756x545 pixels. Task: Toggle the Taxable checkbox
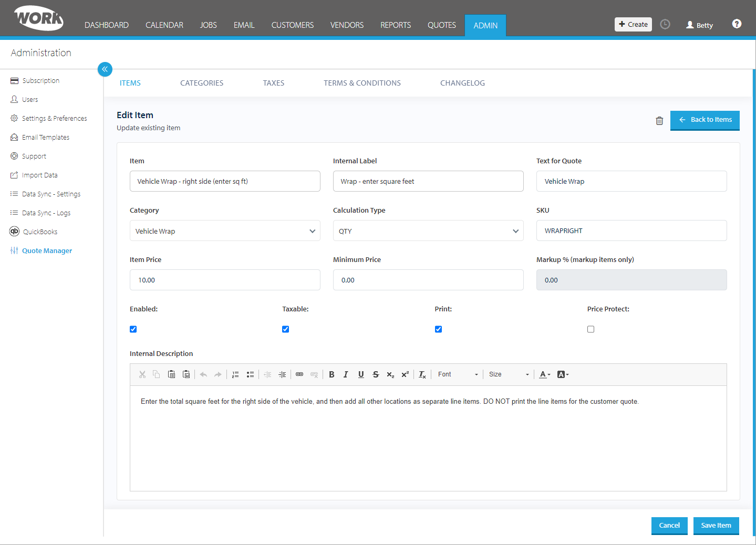pos(286,329)
